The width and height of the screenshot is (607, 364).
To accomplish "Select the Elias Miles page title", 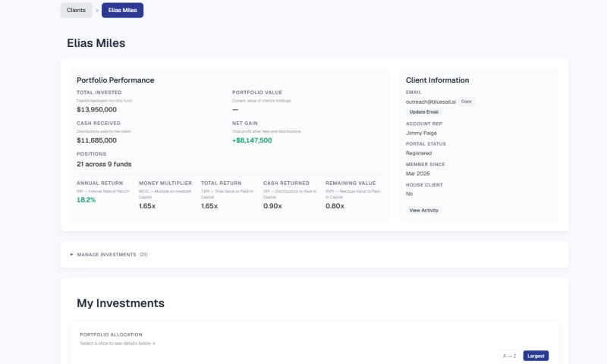I will click(96, 43).
